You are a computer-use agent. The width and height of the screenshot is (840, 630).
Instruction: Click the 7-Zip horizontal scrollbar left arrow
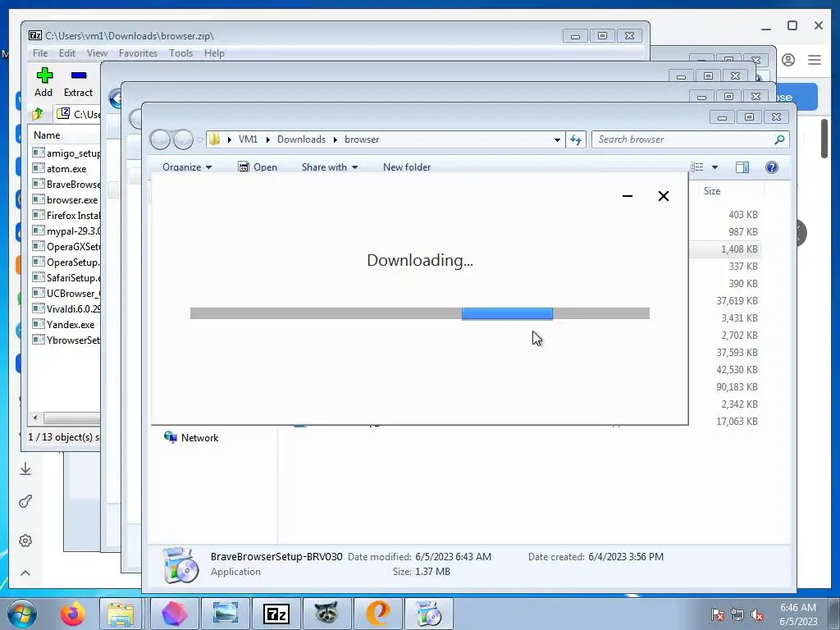(x=35, y=418)
